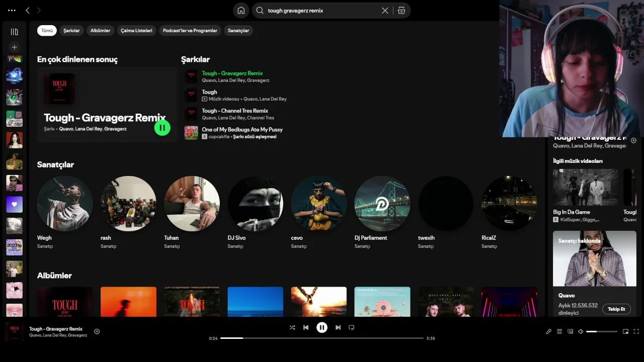Image resolution: width=644 pixels, height=362 pixels.
Task: Open Liked Songs heart playlist
Action: (14, 205)
